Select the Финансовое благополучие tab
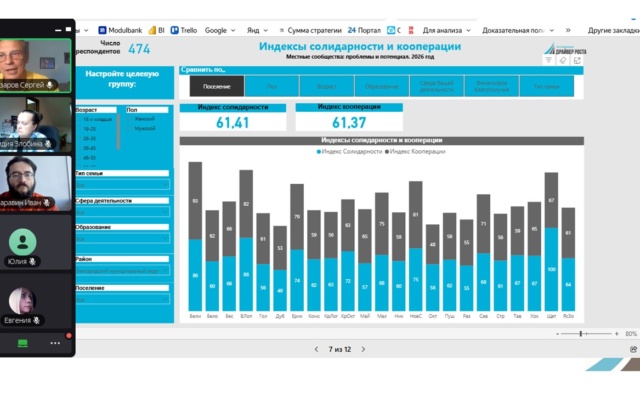 tap(491, 86)
